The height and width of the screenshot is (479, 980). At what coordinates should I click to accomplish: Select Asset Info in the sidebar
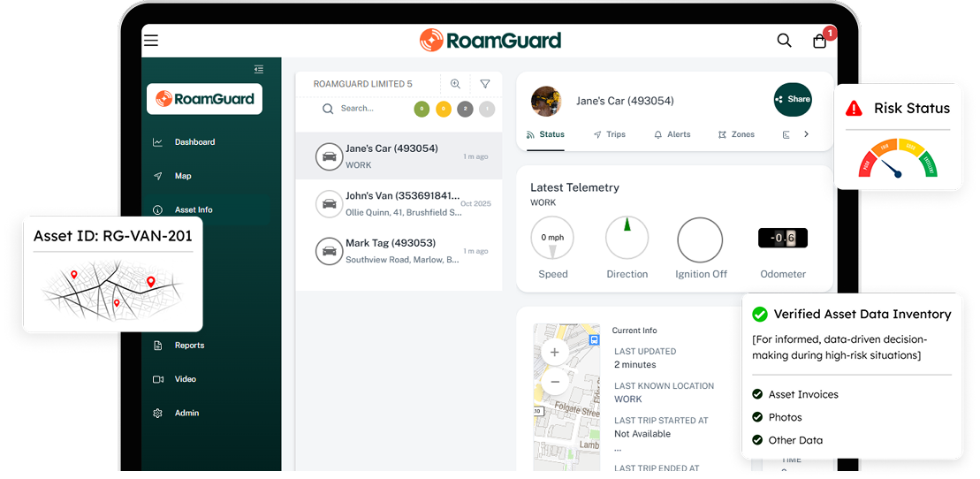pyautogui.click(x=194, y=209)
